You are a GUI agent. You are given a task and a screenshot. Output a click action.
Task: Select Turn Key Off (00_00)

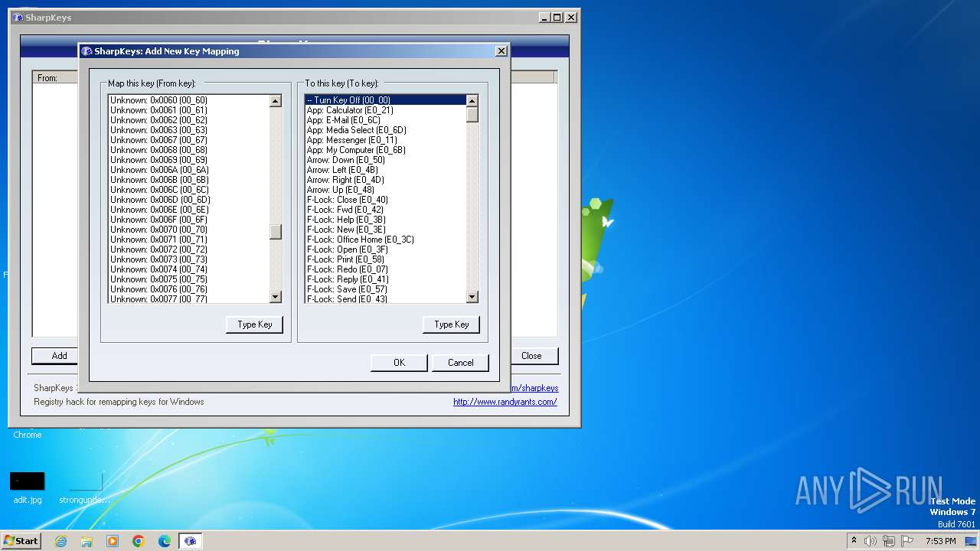[x=385, y=100]
